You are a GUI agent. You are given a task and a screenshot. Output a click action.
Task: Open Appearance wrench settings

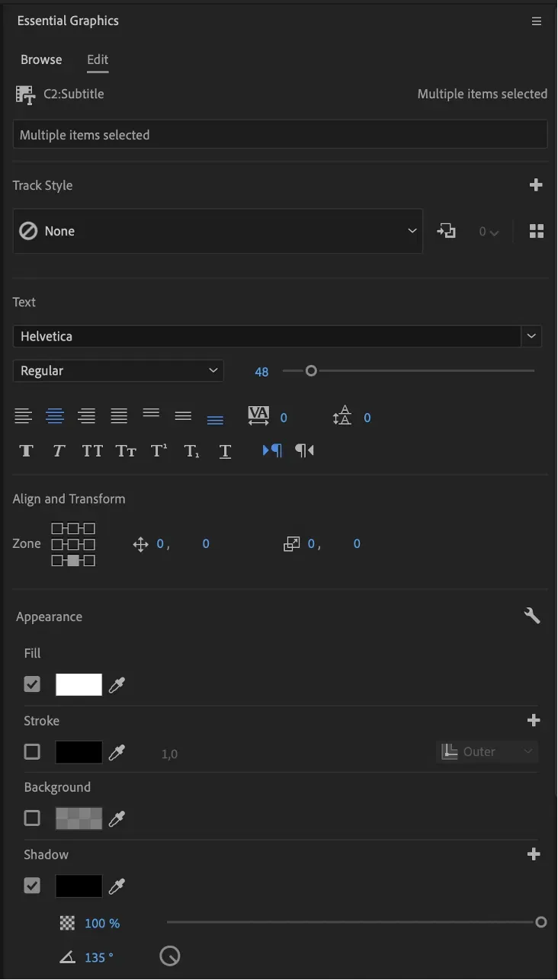coord(532,616)
